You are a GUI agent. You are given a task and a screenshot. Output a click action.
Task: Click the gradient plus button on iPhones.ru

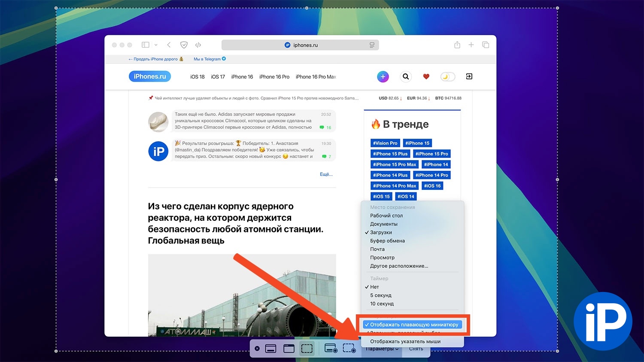click(383, 76)
